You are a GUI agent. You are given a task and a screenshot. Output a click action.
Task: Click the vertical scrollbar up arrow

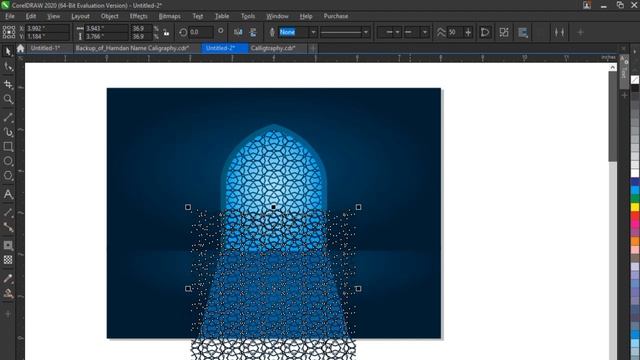click(x=613, y=67)
